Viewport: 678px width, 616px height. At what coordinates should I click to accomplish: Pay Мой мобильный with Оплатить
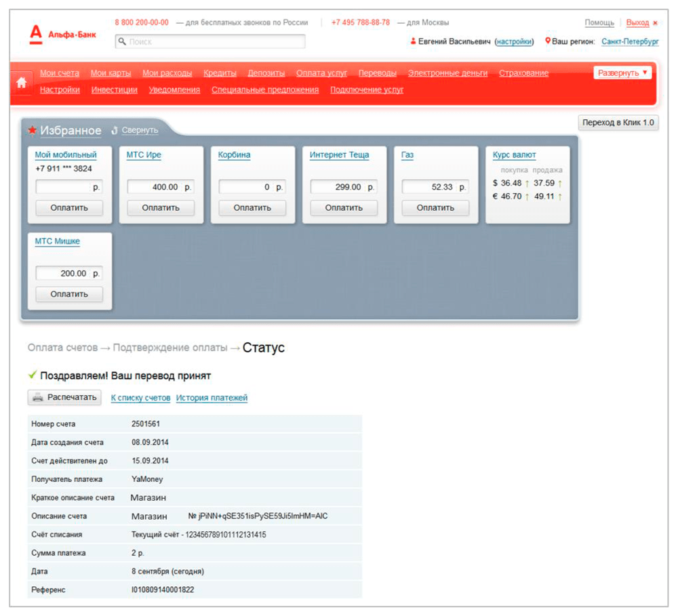pos(69,208)
